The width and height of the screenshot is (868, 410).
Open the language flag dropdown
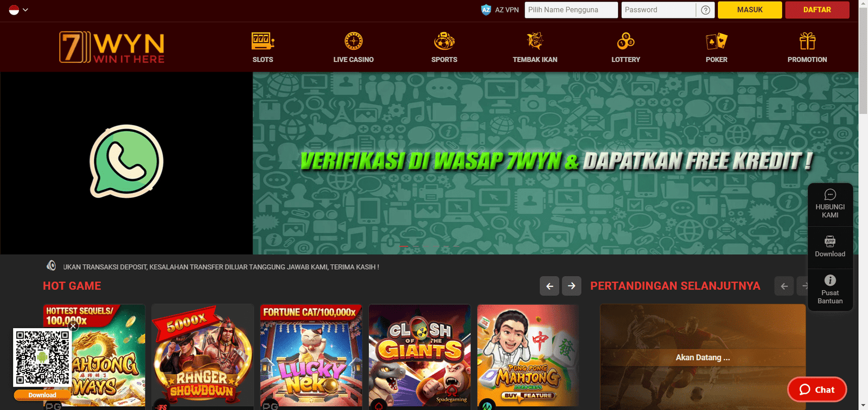[x=18, y=10]
